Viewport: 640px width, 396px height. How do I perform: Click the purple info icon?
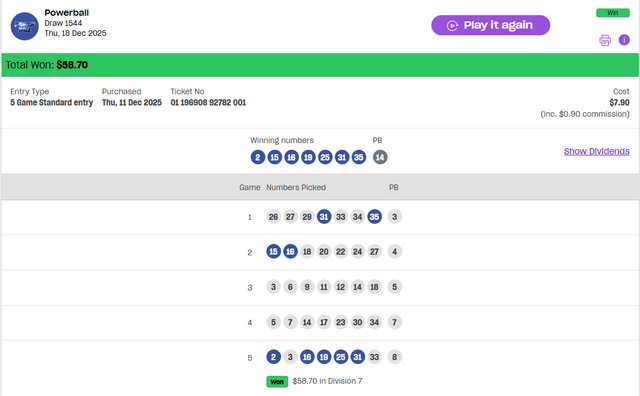624,40
